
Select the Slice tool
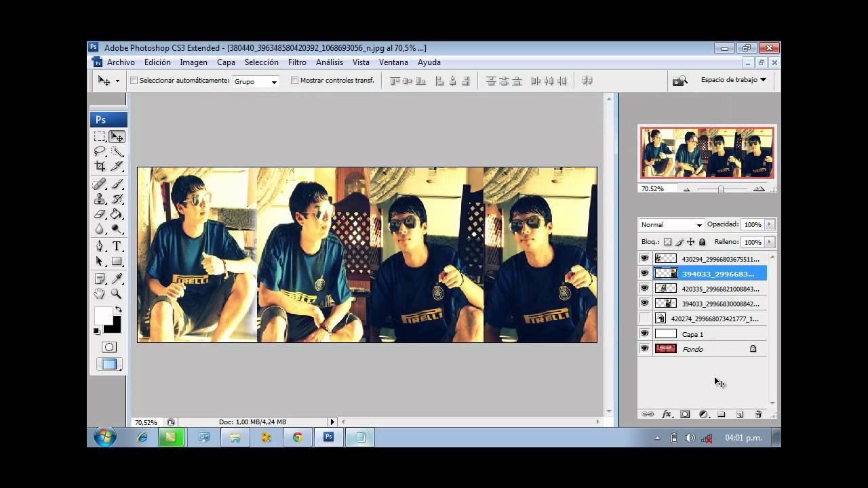click(117, 166)
